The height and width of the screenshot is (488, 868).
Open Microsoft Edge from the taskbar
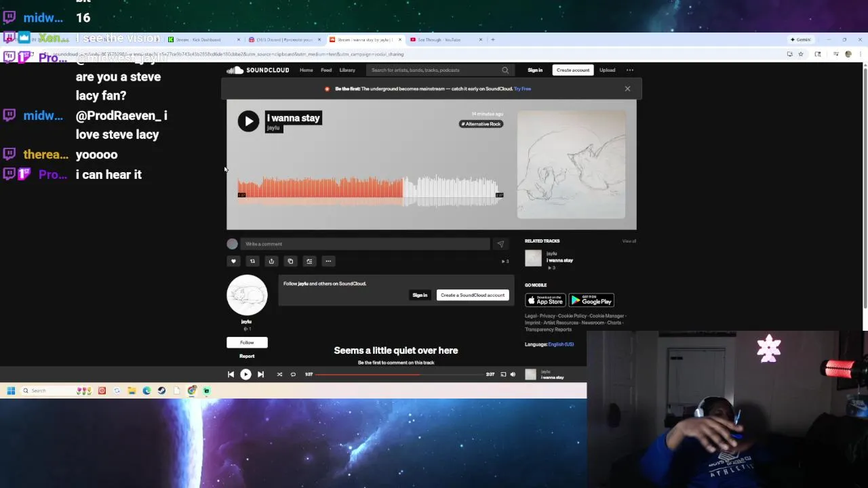point(146,390)
